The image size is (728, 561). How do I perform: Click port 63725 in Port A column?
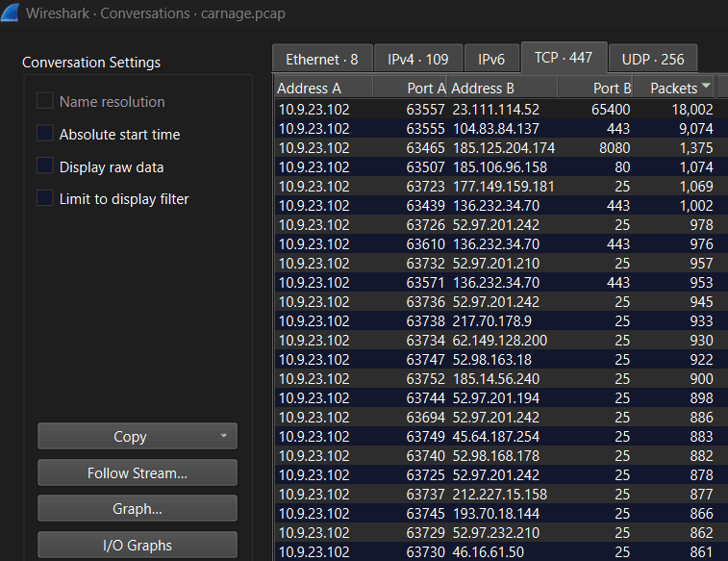[425, 475]
